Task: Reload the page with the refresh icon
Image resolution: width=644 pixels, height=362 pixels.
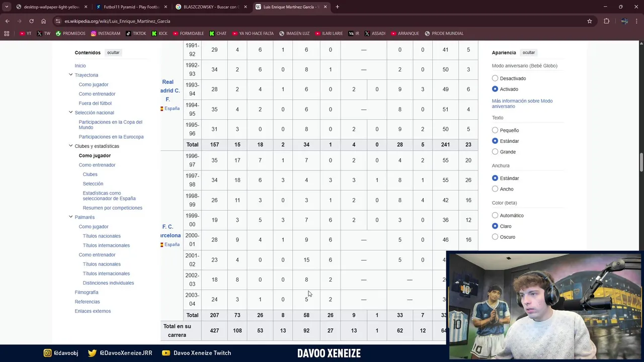Action: coord(31,21)
